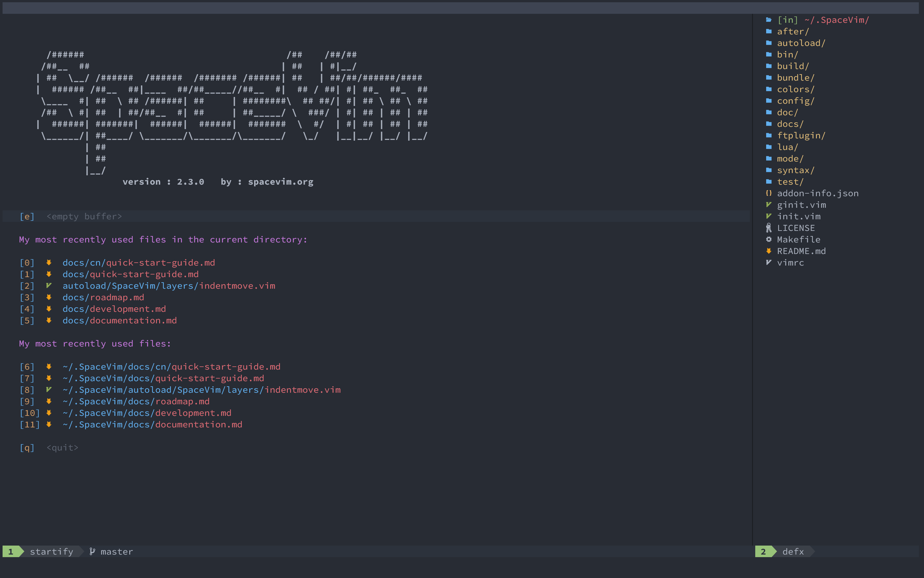The image size is (924, 578).
Task: Click the Vim icon in entry [8]
Action: tap(49, 390)
